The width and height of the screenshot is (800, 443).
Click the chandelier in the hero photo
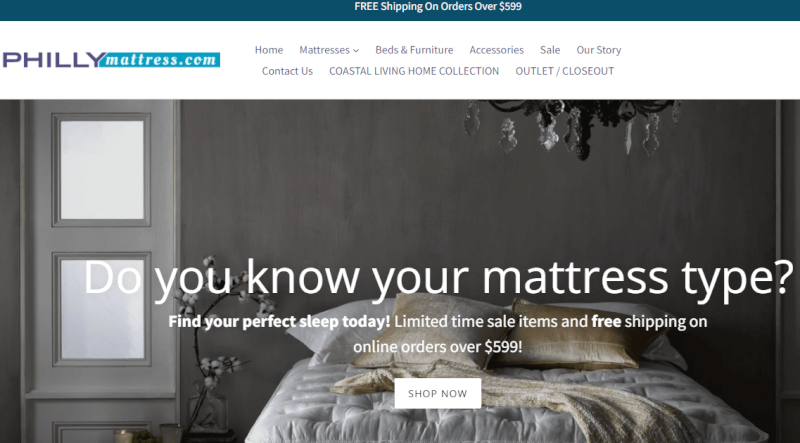pyautogui.click(x=571, y=127)
